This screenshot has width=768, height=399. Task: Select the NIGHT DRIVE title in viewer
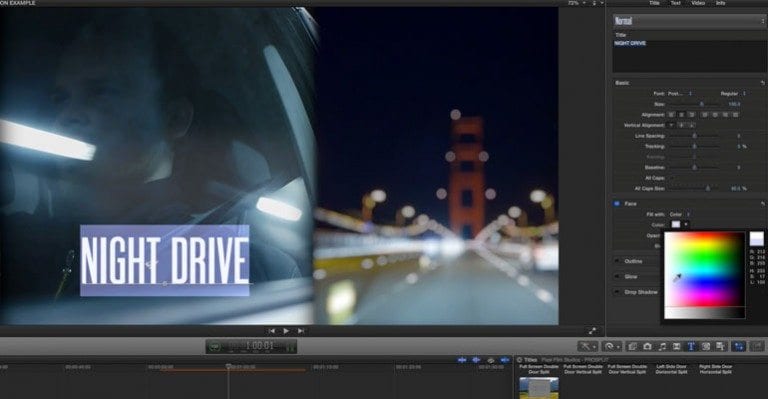[165, 260]
